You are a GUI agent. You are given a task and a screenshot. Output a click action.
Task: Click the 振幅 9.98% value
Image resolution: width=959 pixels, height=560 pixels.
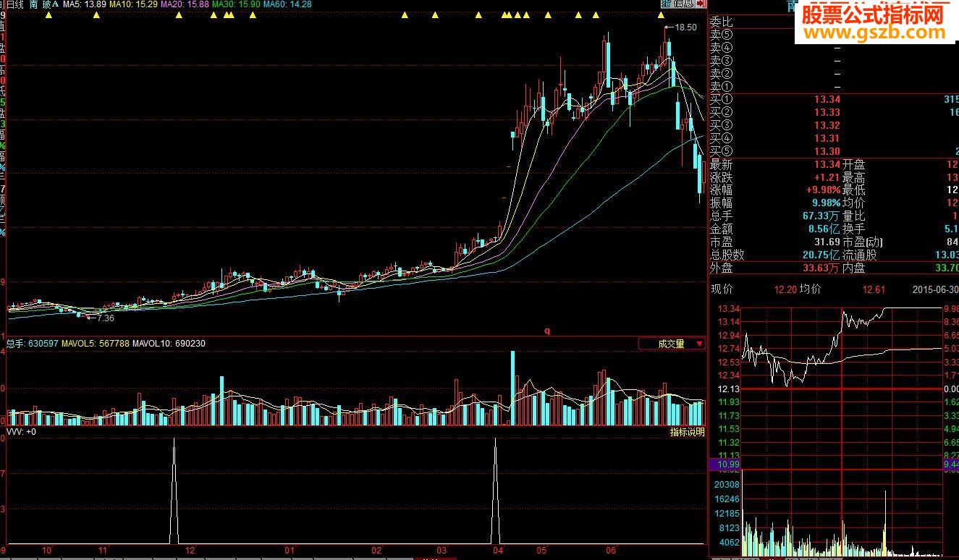tap(826, 204)
